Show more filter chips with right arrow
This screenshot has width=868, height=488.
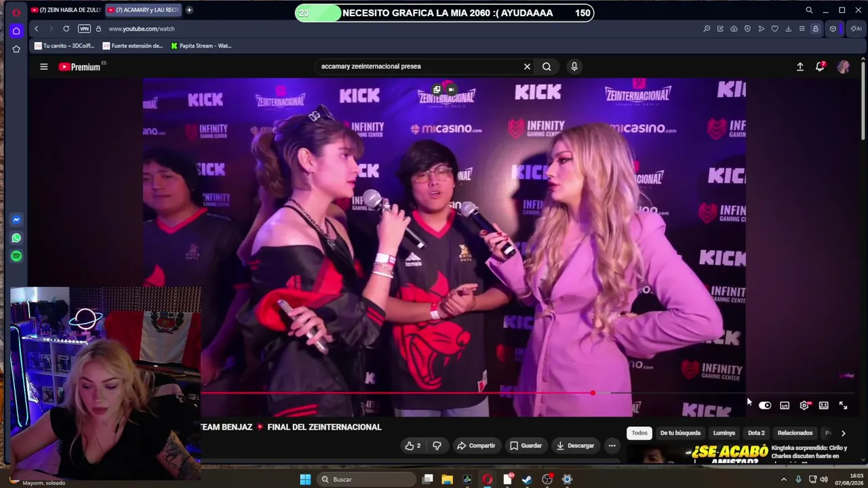tap(843, 433)
